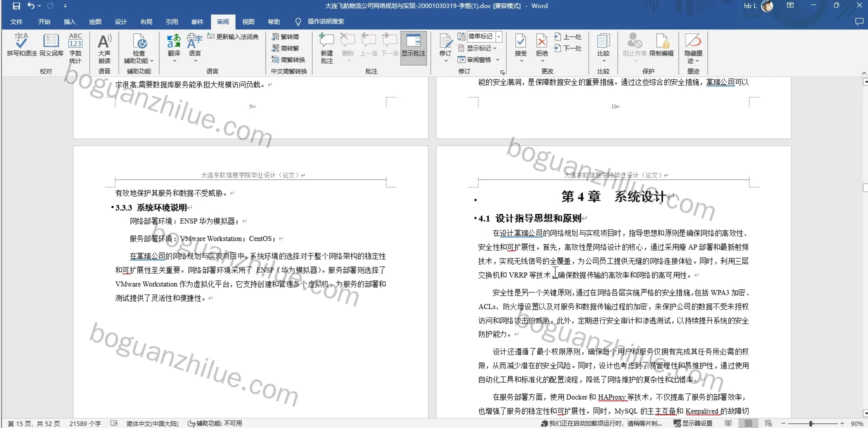
Task: Switch to the 视图 ribbon tab
Action: 248,21
